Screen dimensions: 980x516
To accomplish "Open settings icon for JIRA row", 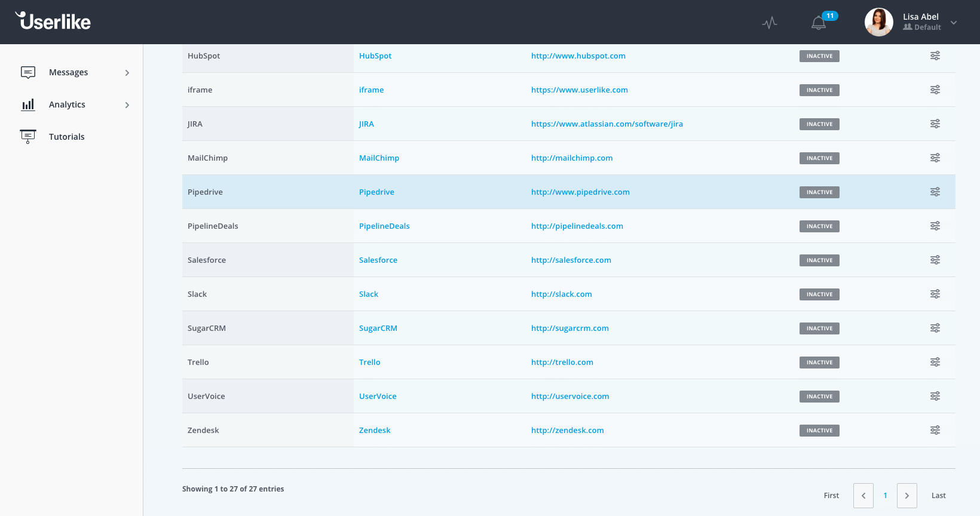I will tap(935, 124).
